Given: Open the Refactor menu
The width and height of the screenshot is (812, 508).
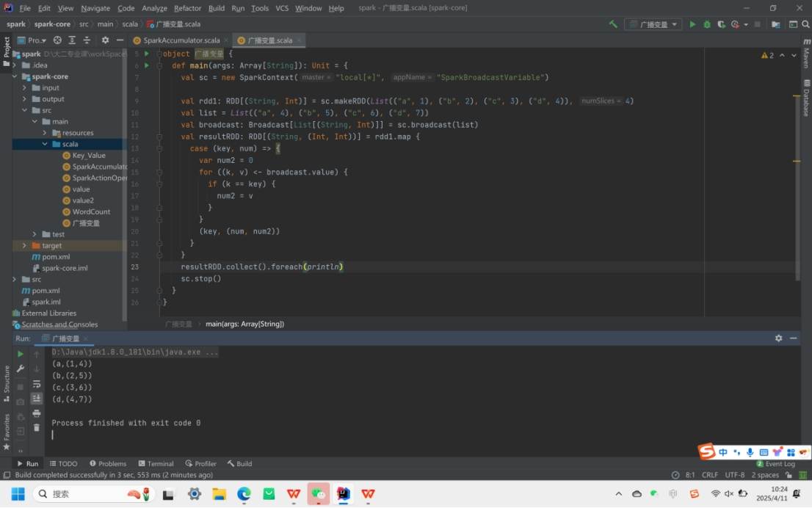Looking at the screenshot, I should pyautogui.click(x=187, y=8).
